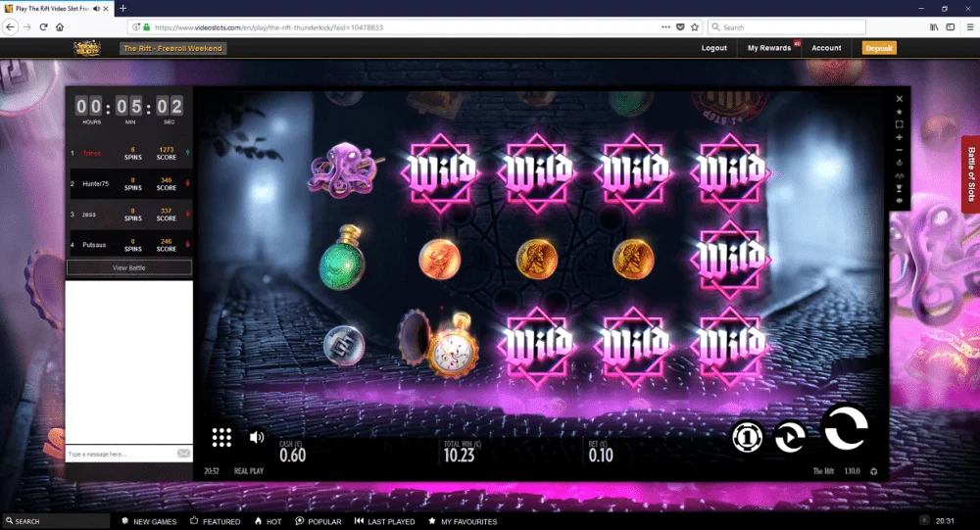Open Hot games category

tap(269, 521)
